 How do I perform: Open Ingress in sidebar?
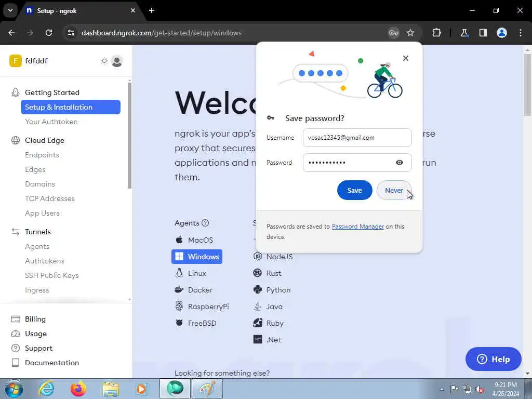(x=37, y=290)
